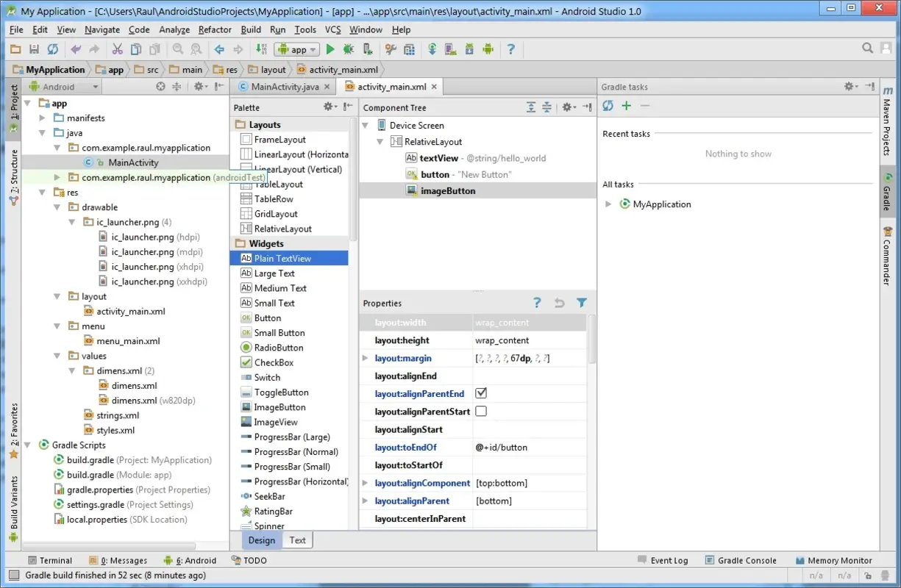The width and height of the screenshot is (901, 588).
Task: Uncheck the layout:alignParentEnd property
Action: [481, 392]
